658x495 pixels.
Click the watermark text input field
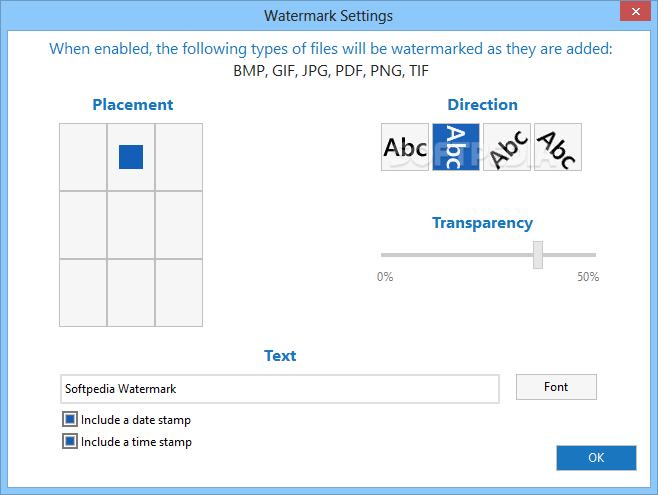point(280,389)
